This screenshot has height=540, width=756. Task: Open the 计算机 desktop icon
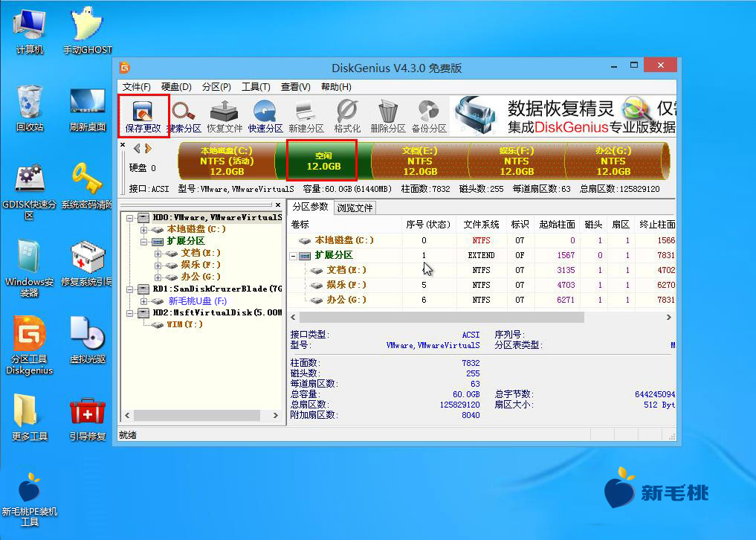(x=30, y=31)
